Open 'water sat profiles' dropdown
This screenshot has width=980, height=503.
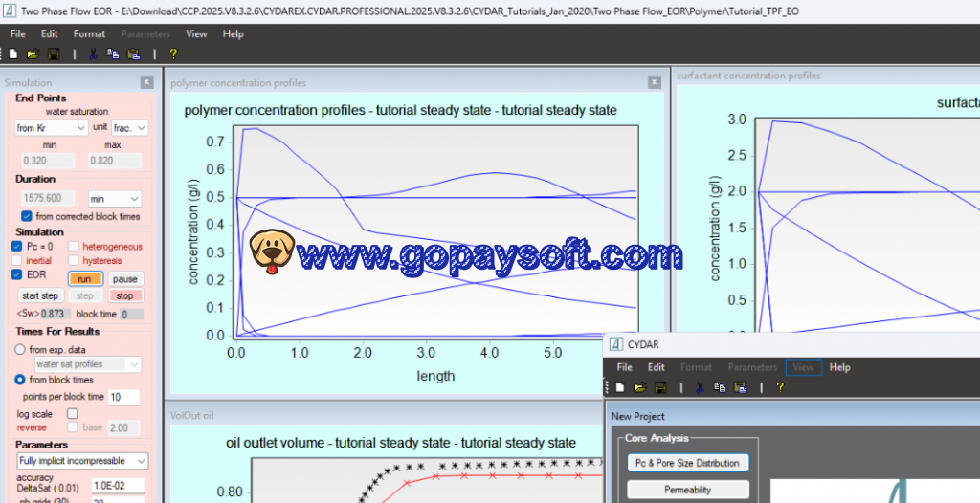tap(88, 364)
